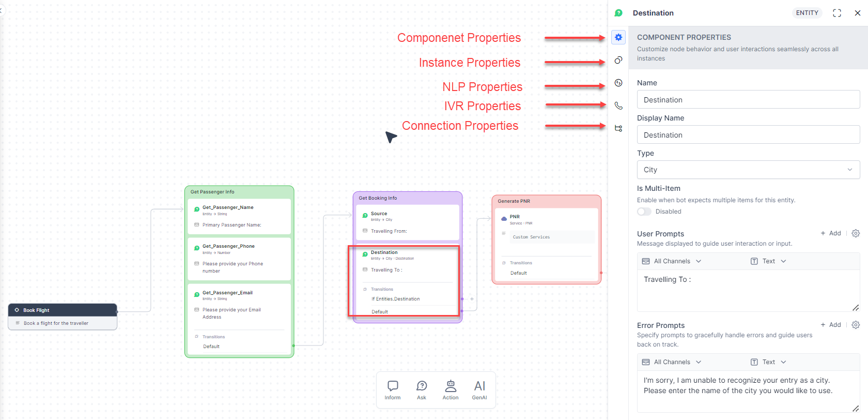
Task: Open the IVR Properties phone icon
Action: 618,106
